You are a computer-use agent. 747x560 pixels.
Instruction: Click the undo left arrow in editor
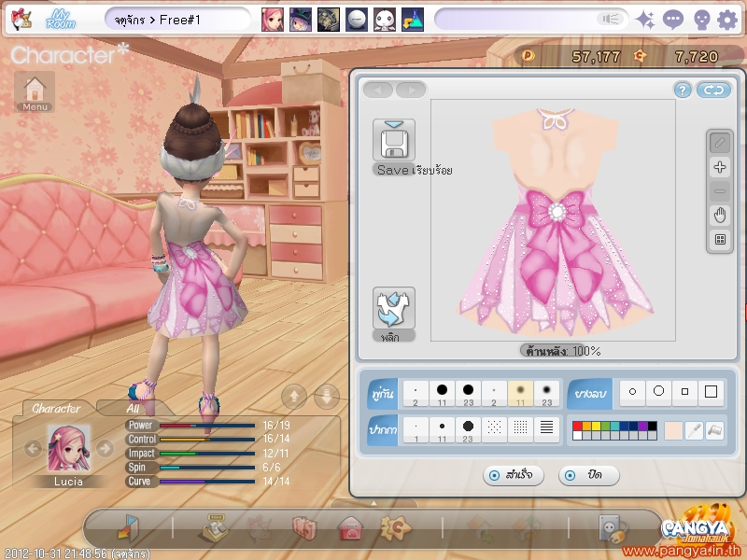pyautogui.click(x=378, y=90)
